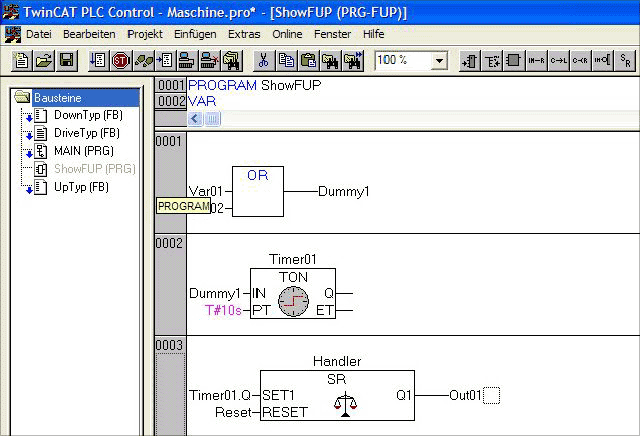Viewport: 640px width, 436px height.
Task: Click the VAR declaration line 0002
Action: (x=202, y=101)
